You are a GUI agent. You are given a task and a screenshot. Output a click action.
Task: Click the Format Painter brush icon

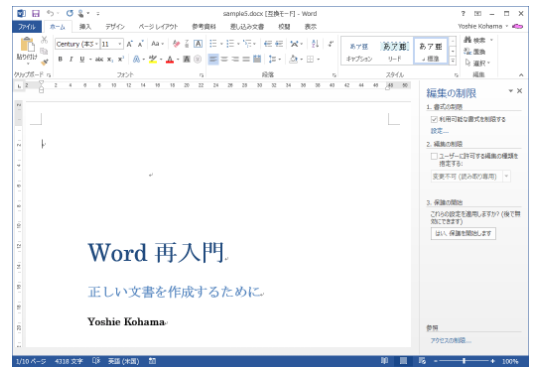point(44,62)
